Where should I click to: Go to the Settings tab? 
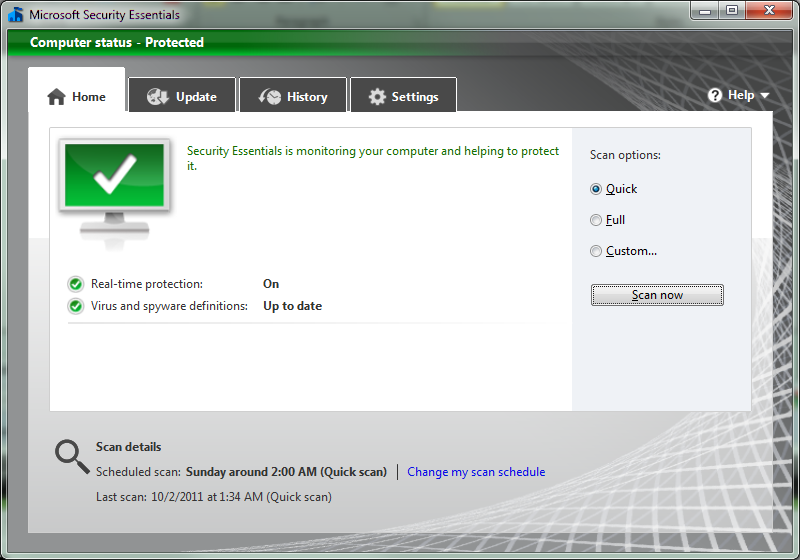click(x=404, y=95)
